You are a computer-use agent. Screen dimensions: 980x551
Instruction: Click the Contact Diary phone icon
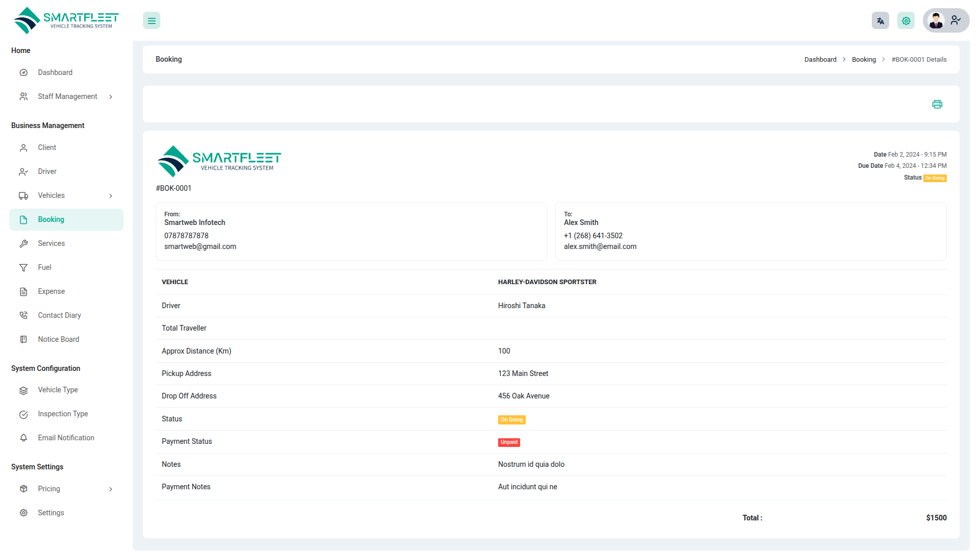(x=23, y=315)
